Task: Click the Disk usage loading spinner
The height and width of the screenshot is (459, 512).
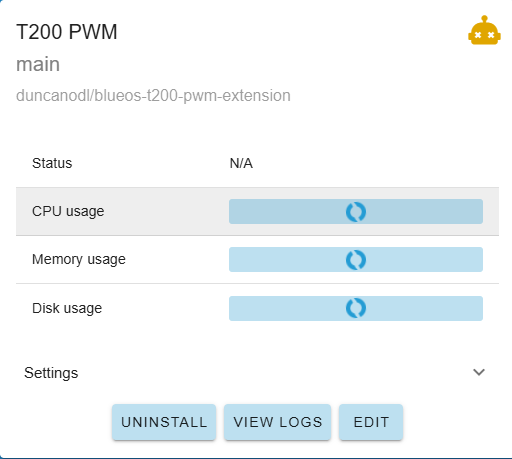Action: pos(356,308)
